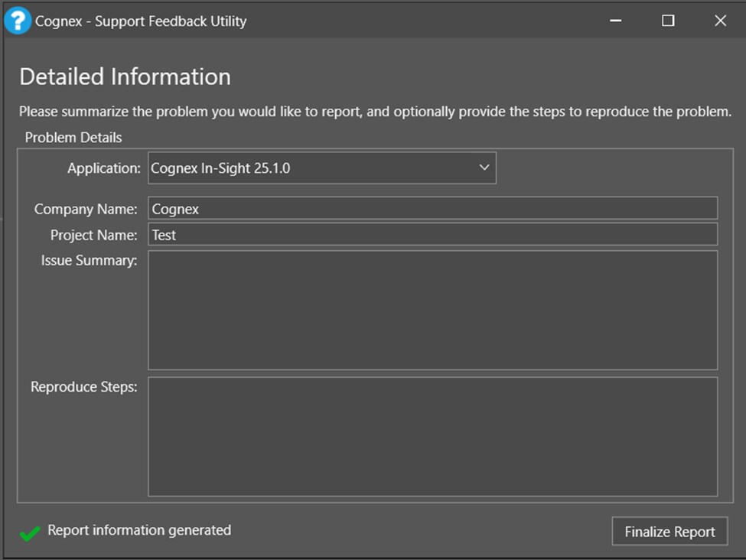Image resolution: width=746 pixels, height=560 pixels.
Task: Click the "Project Name:" label
Action: point(94,235)
